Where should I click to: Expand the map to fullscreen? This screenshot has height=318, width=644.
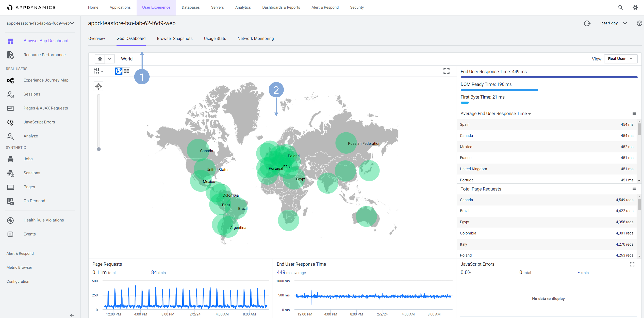click(x=446, y=71)
